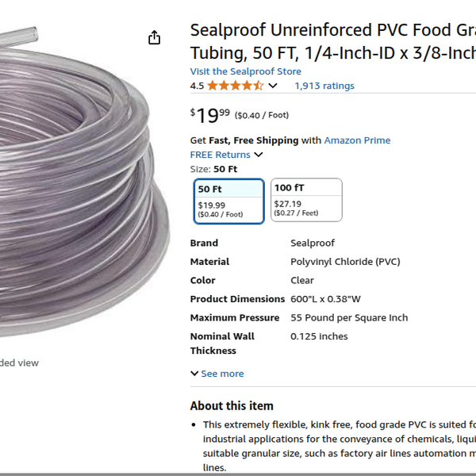Click the See more chevron icon
This screenshot has height=476, width=476.
tap(194, 374)
